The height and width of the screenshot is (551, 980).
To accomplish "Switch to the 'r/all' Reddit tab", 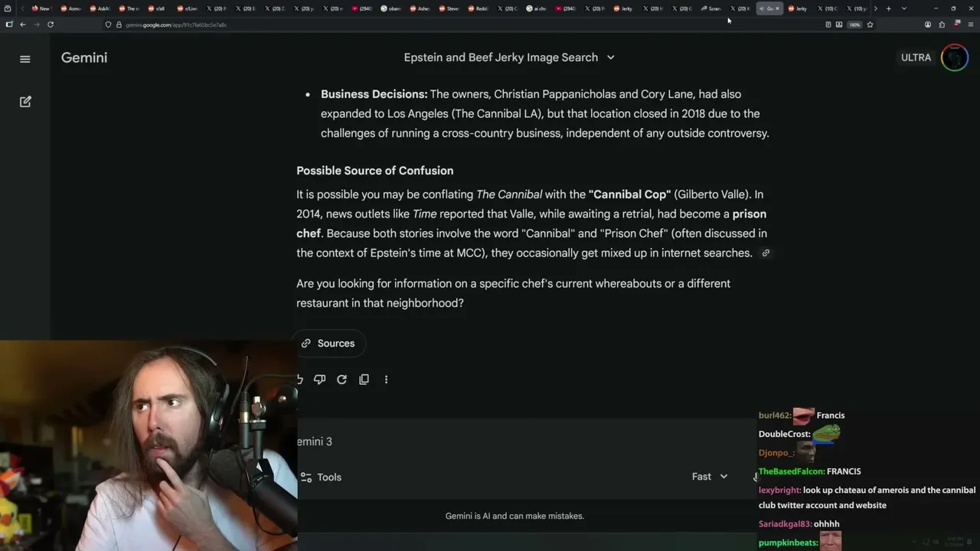I will [157, 8].
